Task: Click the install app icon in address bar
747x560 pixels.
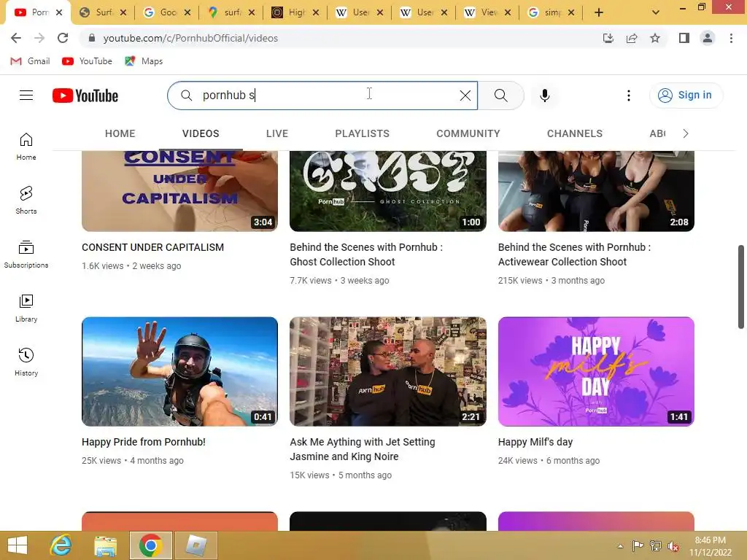Action: [608, 38]
